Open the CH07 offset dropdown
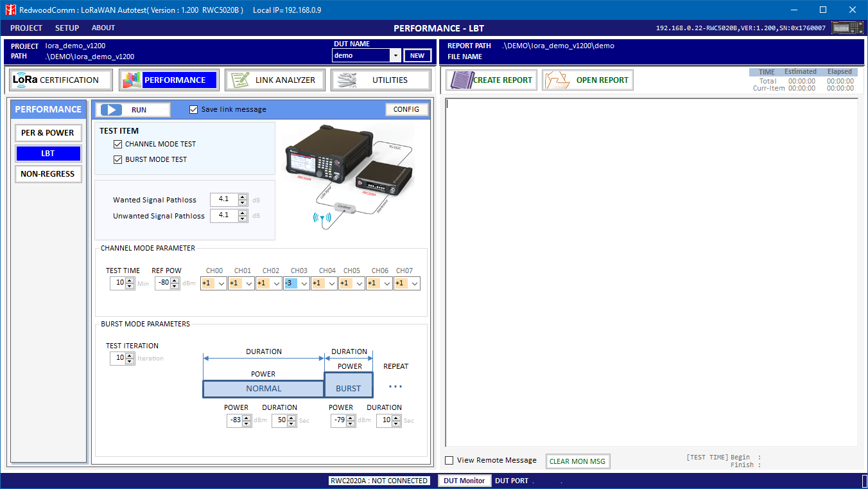The height and width of the screenshot is (489, 868). tap(415, 283)
